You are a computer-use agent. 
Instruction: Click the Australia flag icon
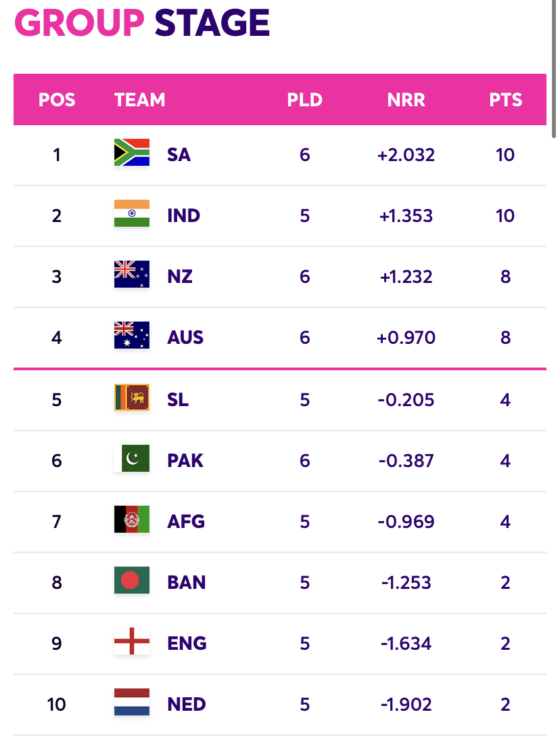tap(132, 335)
